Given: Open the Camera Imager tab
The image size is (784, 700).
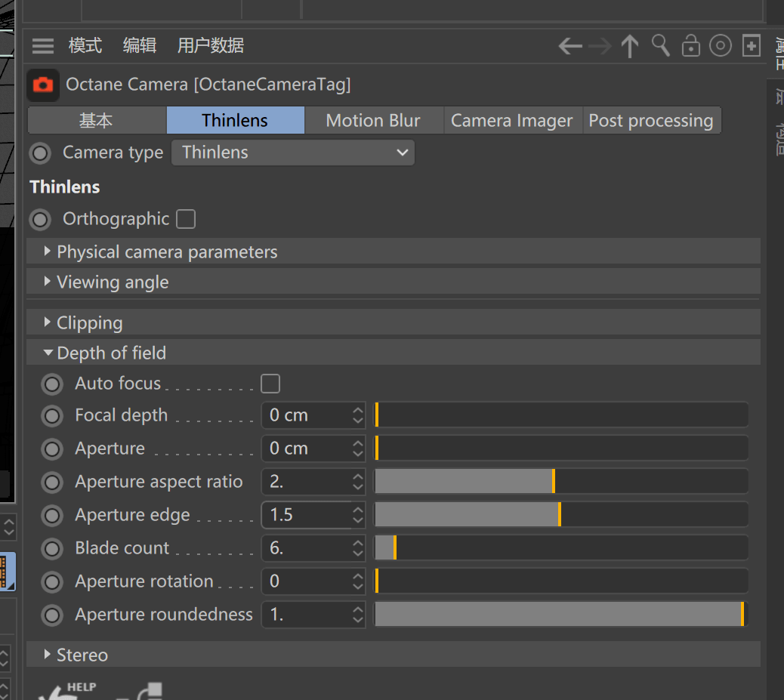Looking at the screenshot, I should click(x=513, y=120).
